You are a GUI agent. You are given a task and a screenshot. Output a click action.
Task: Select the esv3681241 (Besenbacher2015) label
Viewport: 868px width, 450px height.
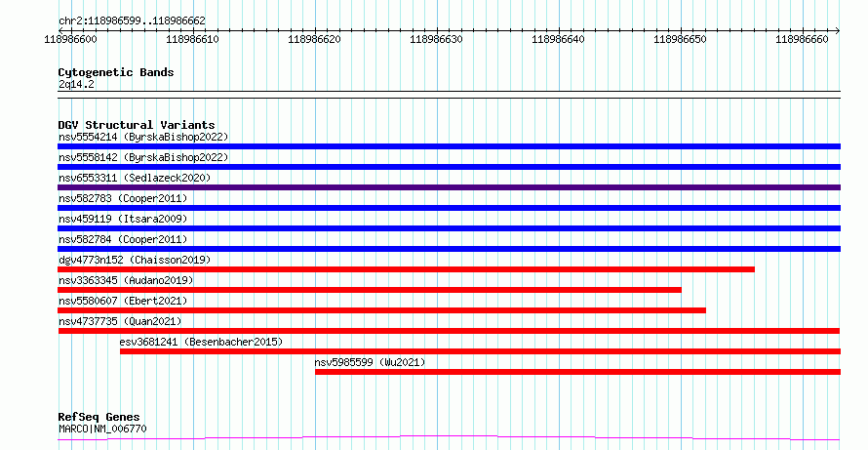[x=201, y=342]
